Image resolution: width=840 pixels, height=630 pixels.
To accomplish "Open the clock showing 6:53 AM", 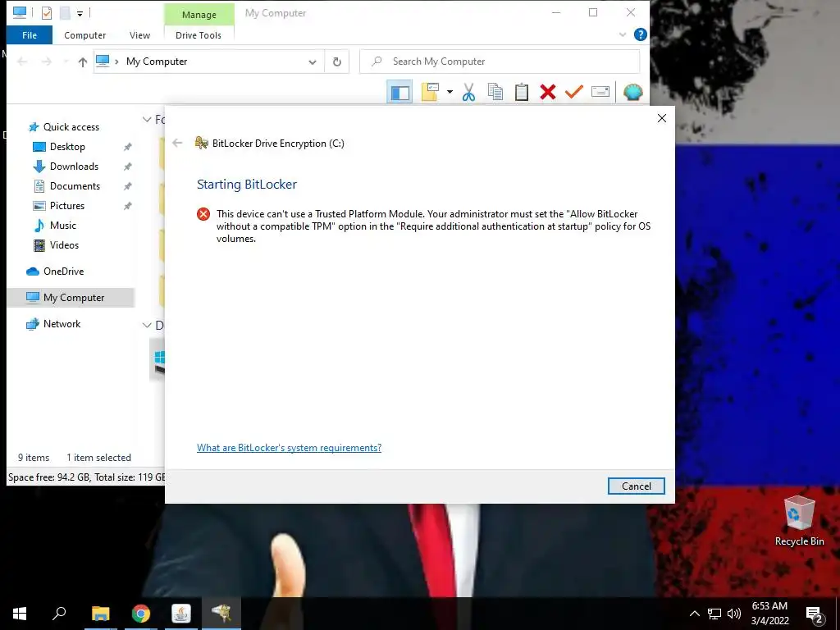I will tap(769, 614).
